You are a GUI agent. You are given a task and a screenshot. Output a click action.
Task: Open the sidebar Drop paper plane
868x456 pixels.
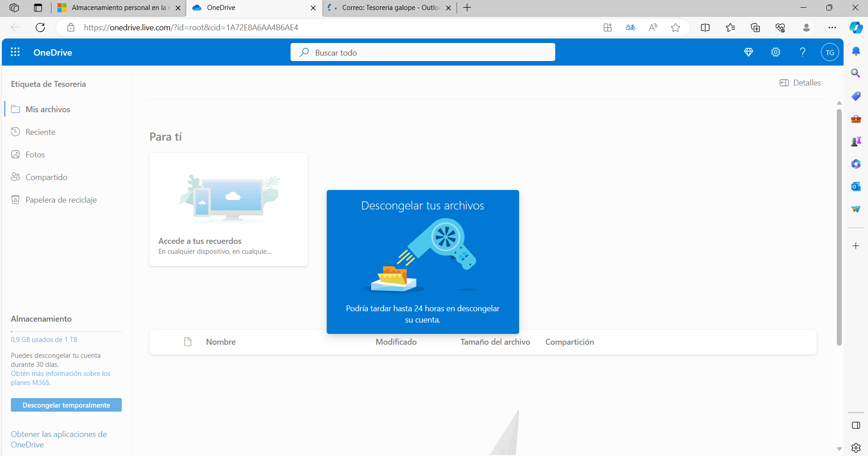856,209
